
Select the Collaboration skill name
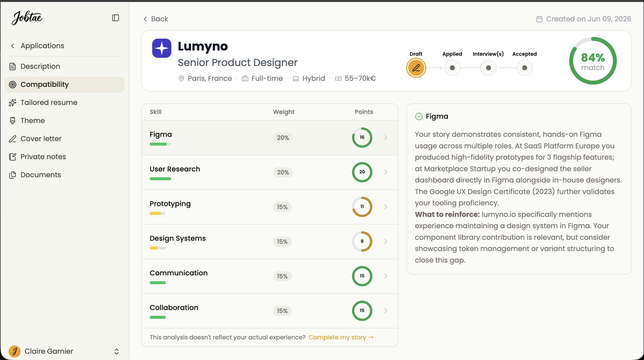coord(174,308)
